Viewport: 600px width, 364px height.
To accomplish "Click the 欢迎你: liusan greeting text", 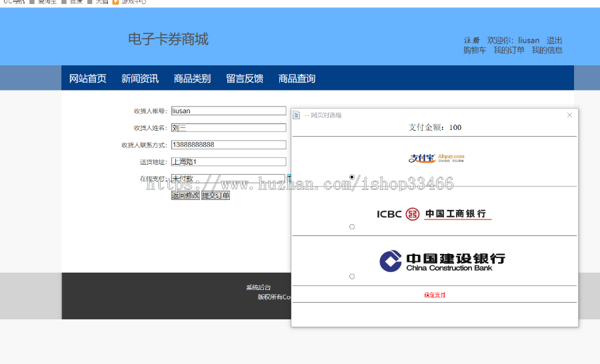I will (x=513, y=40).
